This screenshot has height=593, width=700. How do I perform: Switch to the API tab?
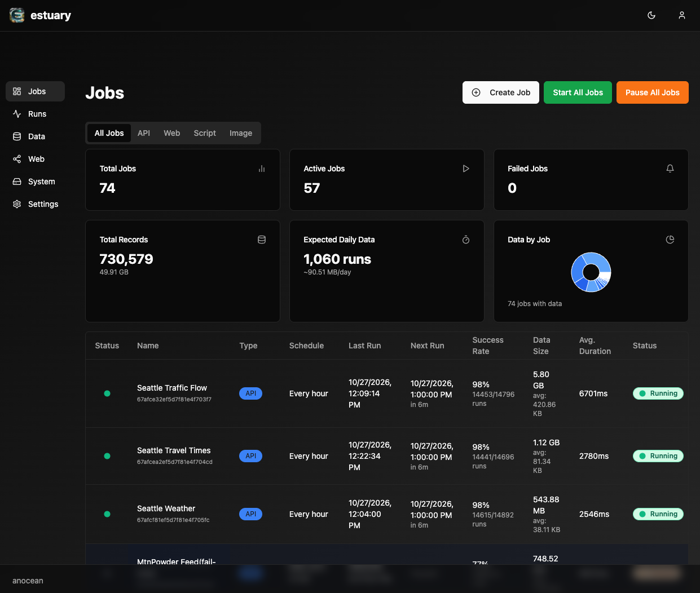[144, 133]
